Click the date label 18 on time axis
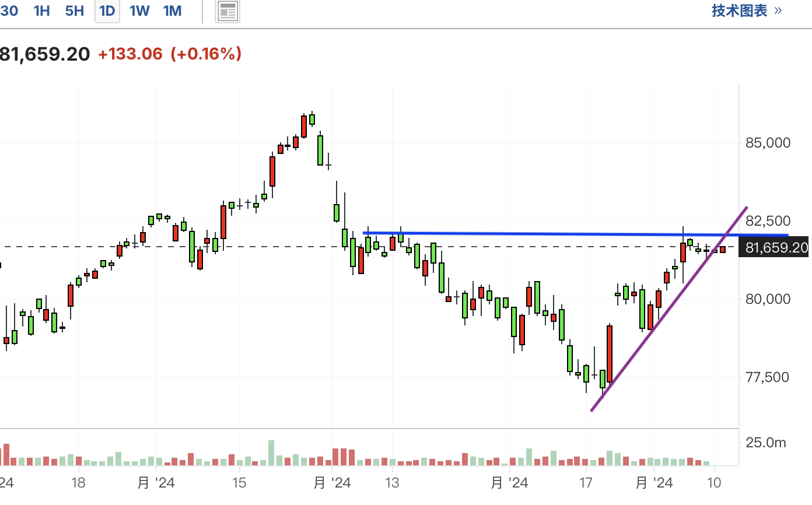 click(78, 483)
